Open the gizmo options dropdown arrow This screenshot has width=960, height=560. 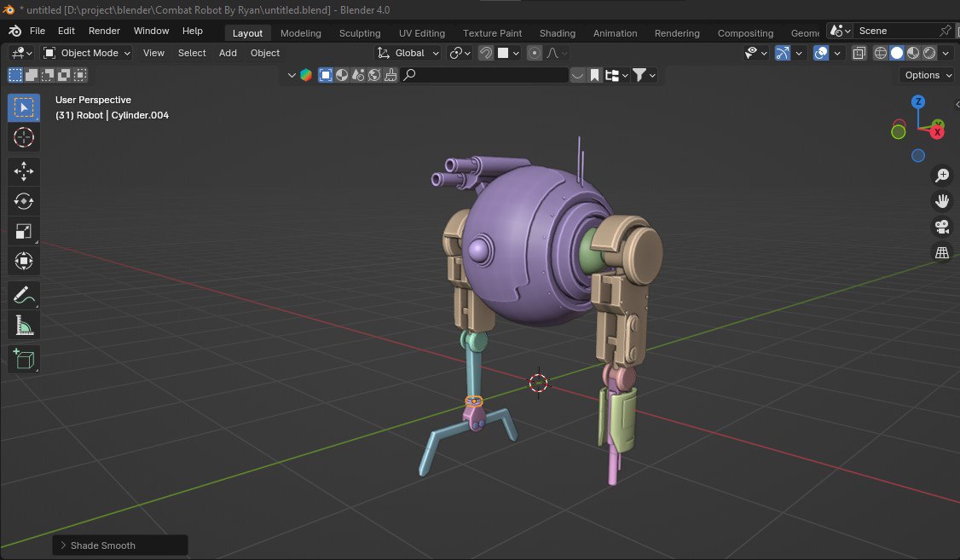click(x=798, y=53)
